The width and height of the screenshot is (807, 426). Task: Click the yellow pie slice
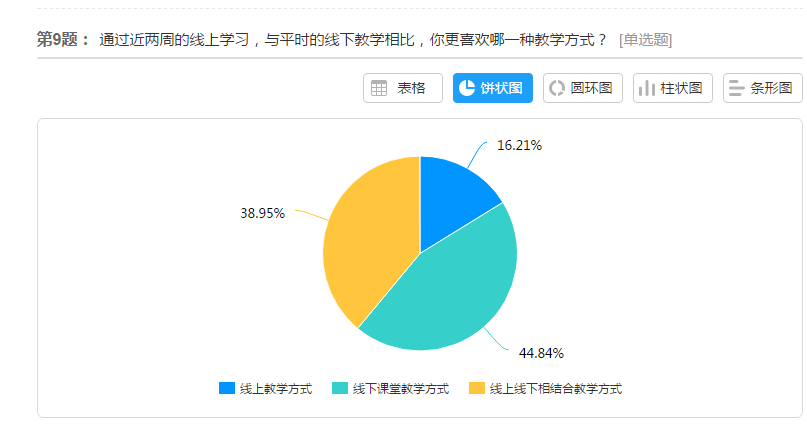pos(370,240)
